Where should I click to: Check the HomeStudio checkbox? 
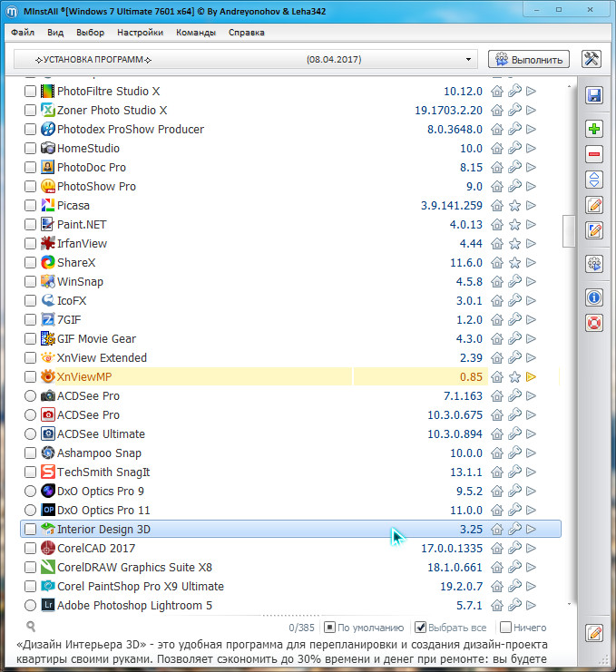click(x=30, y=149)
